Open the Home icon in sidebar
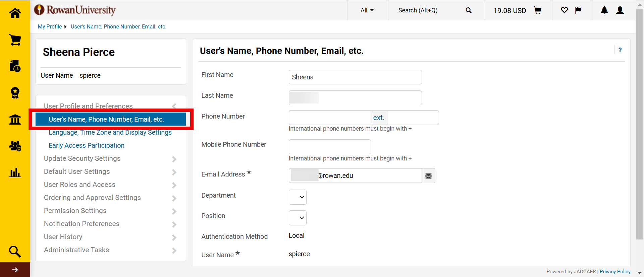Screen dimensions: 644x277 (15, 13)
